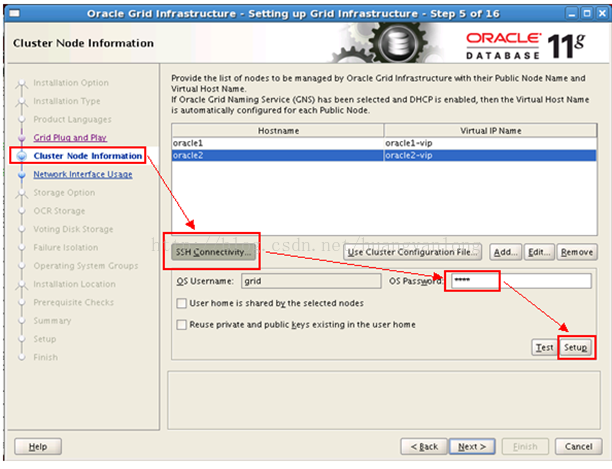Click Setup step in sidebar
The height and width of the screenshot is (469, 612).
click(x=44, y=339)
